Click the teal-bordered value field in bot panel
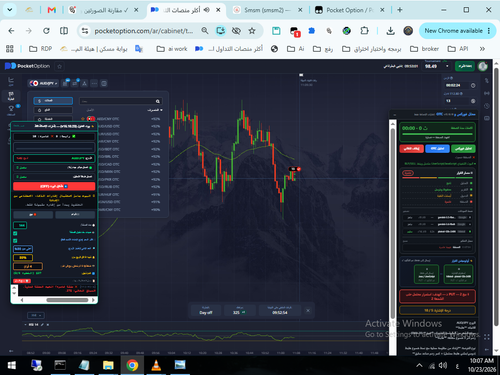Screen dimensions: 500x375 point(20,225)
